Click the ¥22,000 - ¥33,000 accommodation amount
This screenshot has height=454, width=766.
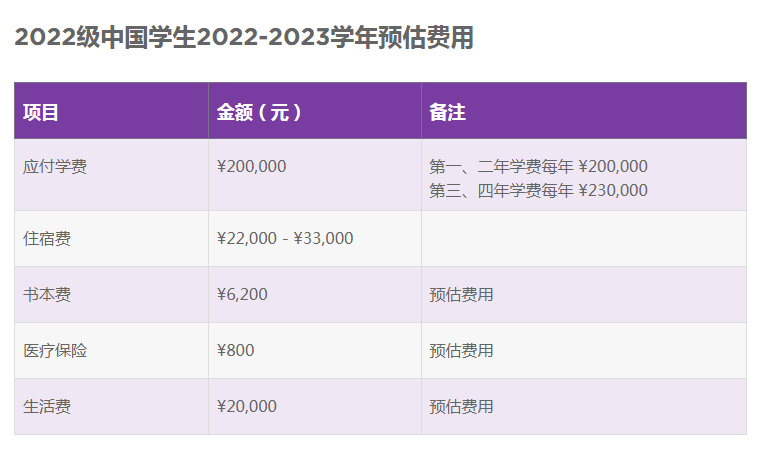tap(284, 238)
